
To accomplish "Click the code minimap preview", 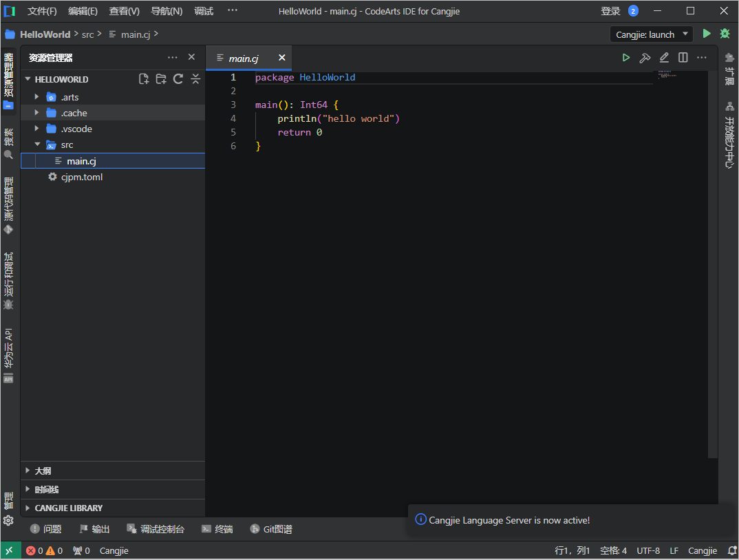I will 667,74.
